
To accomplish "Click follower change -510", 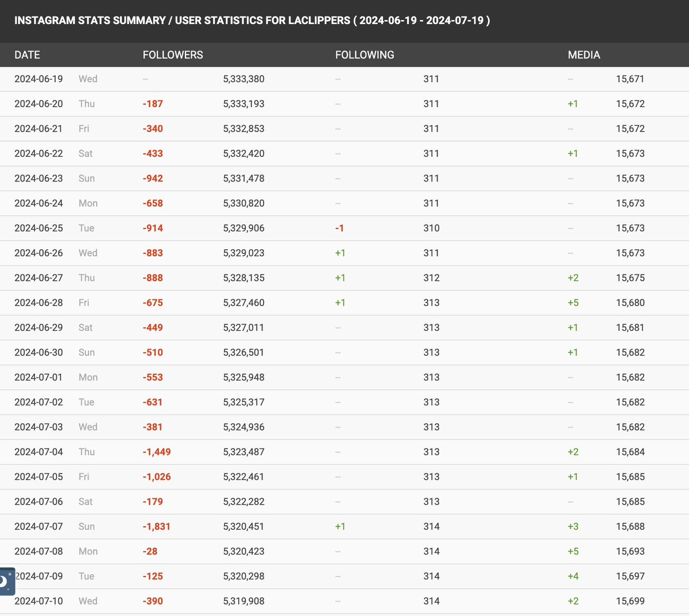I will pos(153,352).
